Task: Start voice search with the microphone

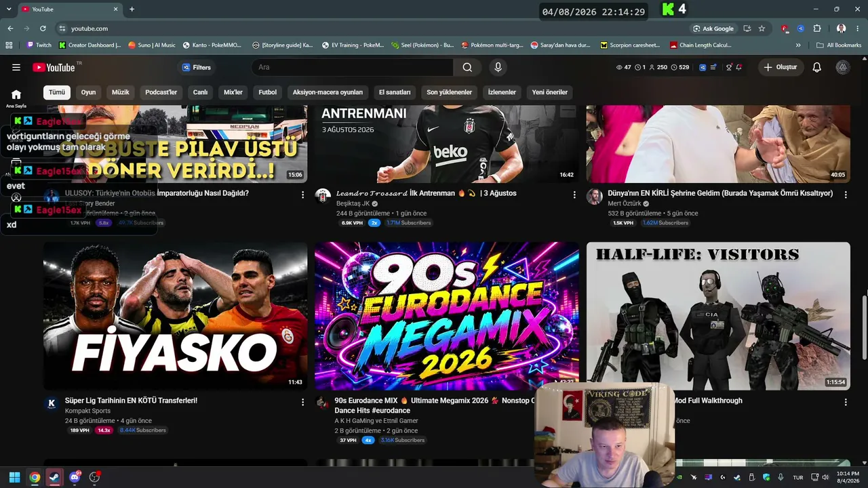Action: [498, 67]
